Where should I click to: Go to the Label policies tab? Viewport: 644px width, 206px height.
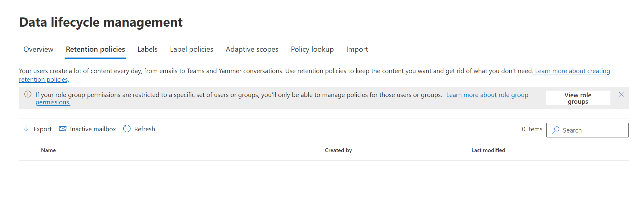click(x=191, y=49)
